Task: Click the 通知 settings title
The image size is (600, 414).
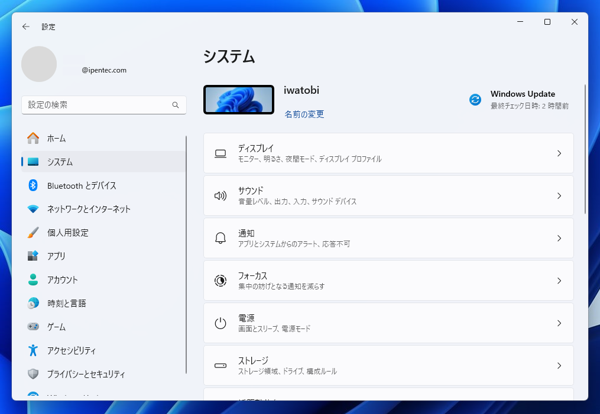Action: [246, 233]
